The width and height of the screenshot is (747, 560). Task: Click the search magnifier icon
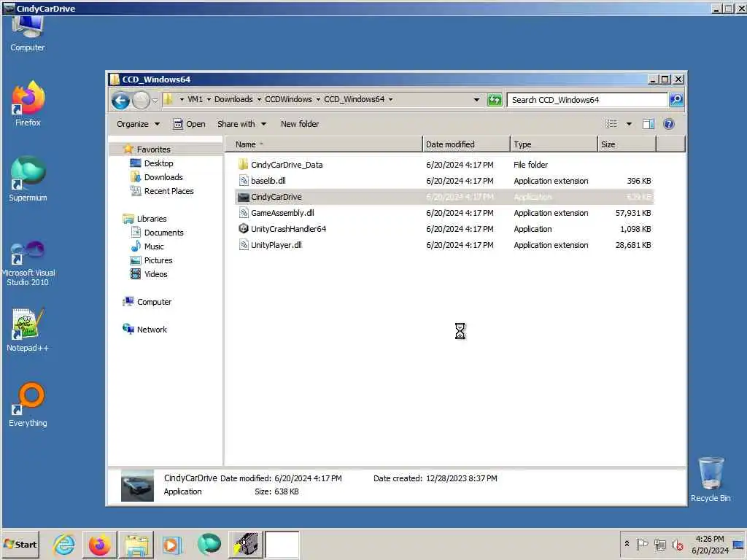(x=676, y=99)
